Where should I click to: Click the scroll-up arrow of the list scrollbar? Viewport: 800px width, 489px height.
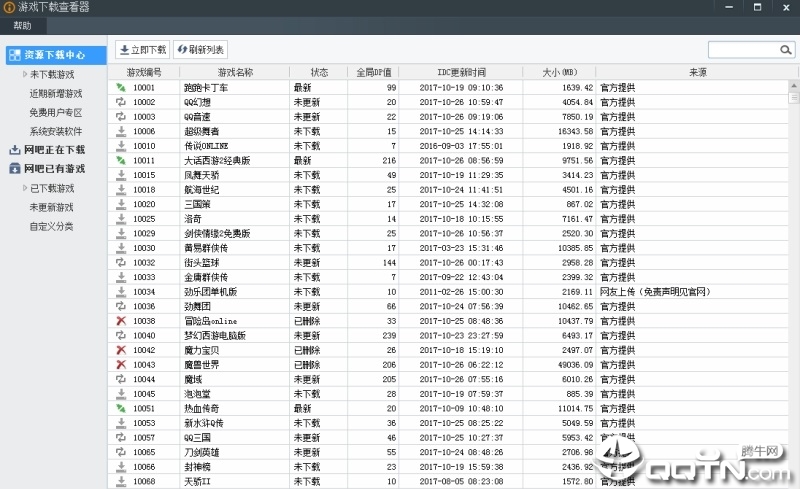pos(794,85)
